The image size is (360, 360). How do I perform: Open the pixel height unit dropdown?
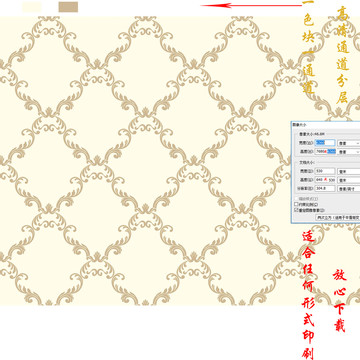point(349,151)
